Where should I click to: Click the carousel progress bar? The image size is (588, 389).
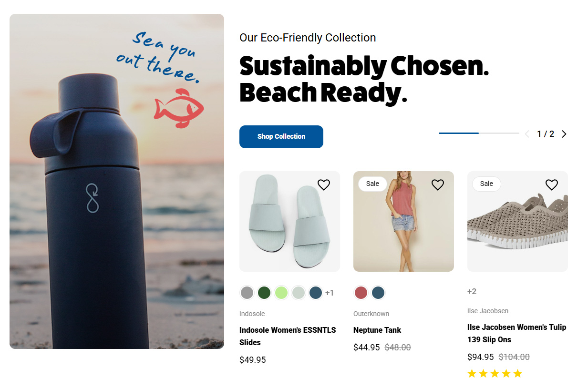[x=478, y=133]
